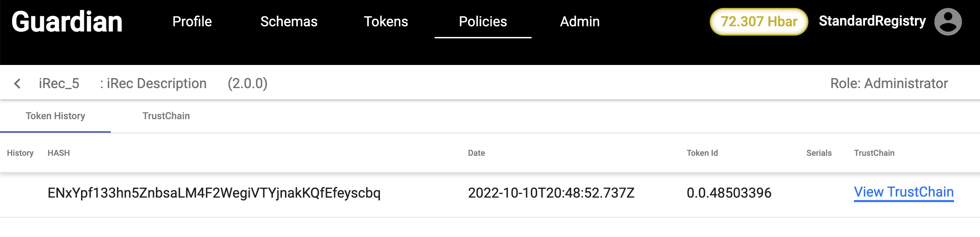The image size is (980, 237).
Task: Switch to the TrustChain tab
Action: (x=166, y=116)
